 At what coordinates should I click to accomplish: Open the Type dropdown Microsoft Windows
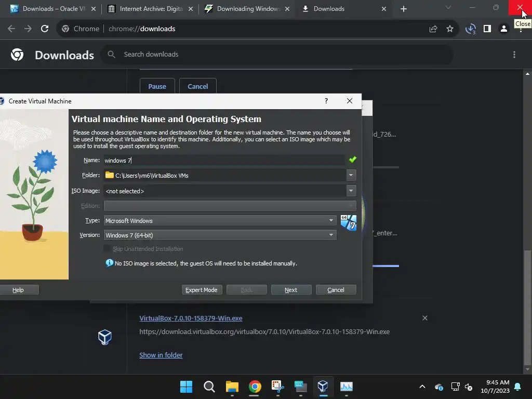(x=220, y=220)
